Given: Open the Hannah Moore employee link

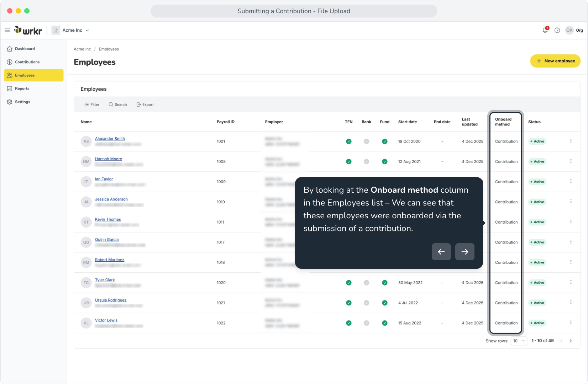Looking at the screenshot, I should [109, 159].
